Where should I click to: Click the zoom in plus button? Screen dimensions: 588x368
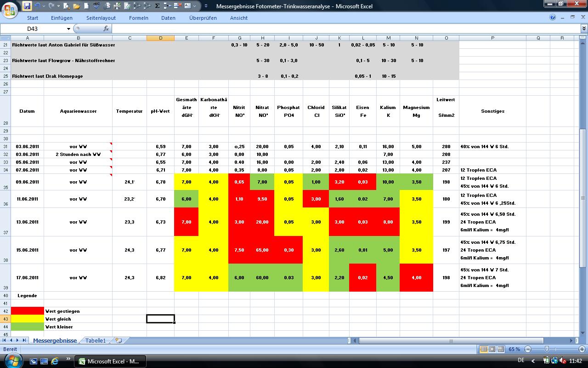tap(582, 349)
